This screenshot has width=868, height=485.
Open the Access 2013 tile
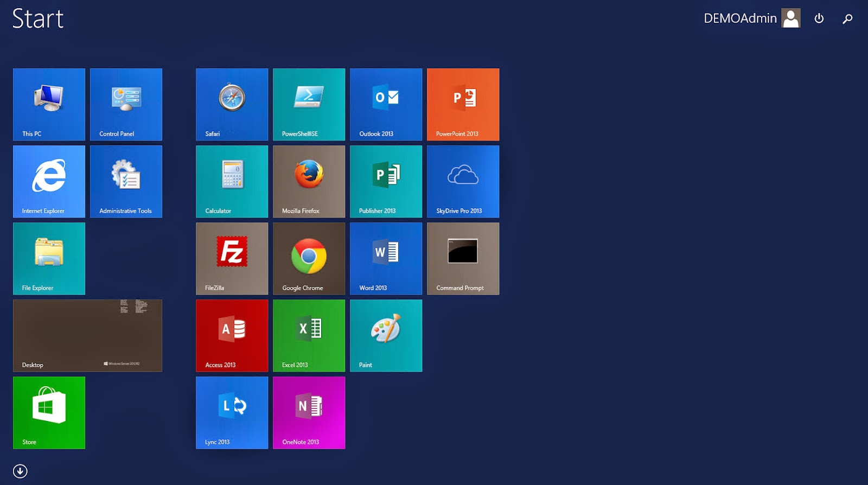[232, 335]
